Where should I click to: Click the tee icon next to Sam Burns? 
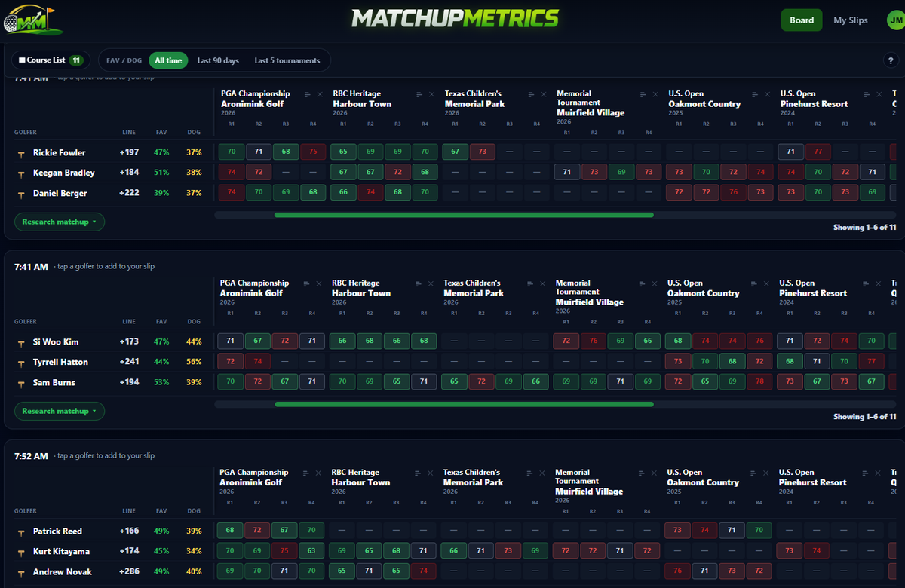pyautogui.click(x=22, y=383)
